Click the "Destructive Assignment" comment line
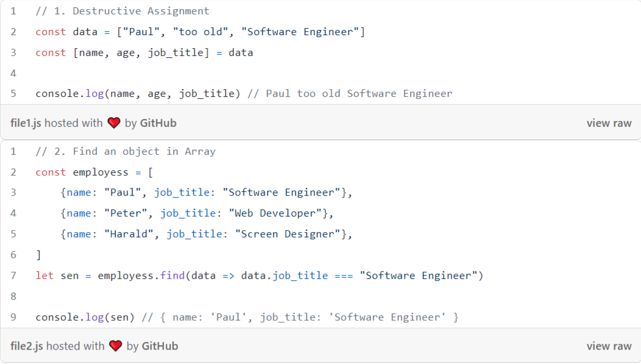Image resolution: width=641 pixels, height=364 pixels. [122, 11]
